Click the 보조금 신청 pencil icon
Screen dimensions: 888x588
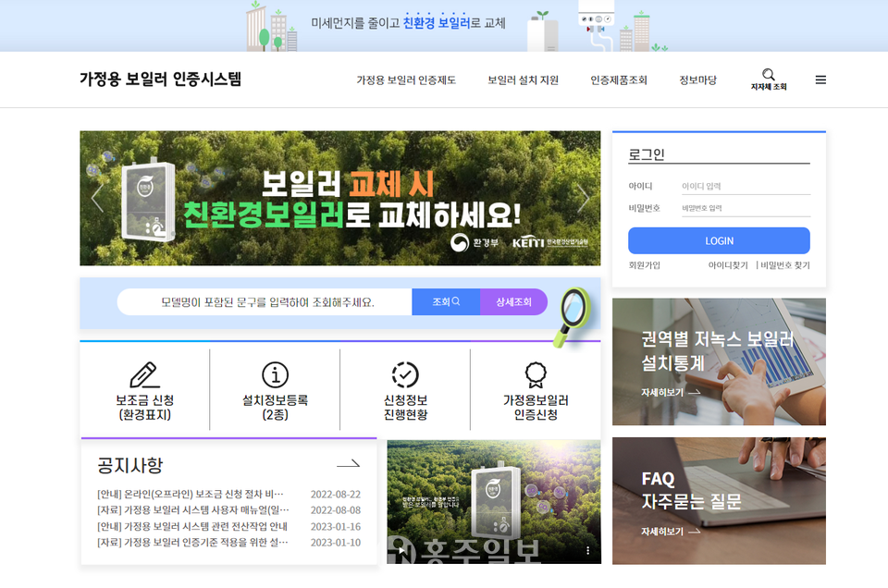(144, 374)
